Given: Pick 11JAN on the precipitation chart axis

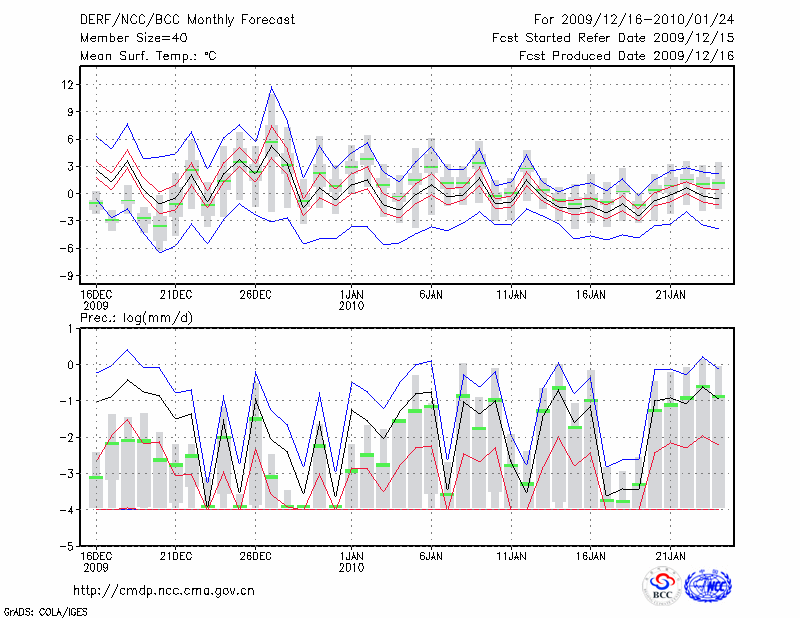Looking at the screenshot, I should pos(512,555).
